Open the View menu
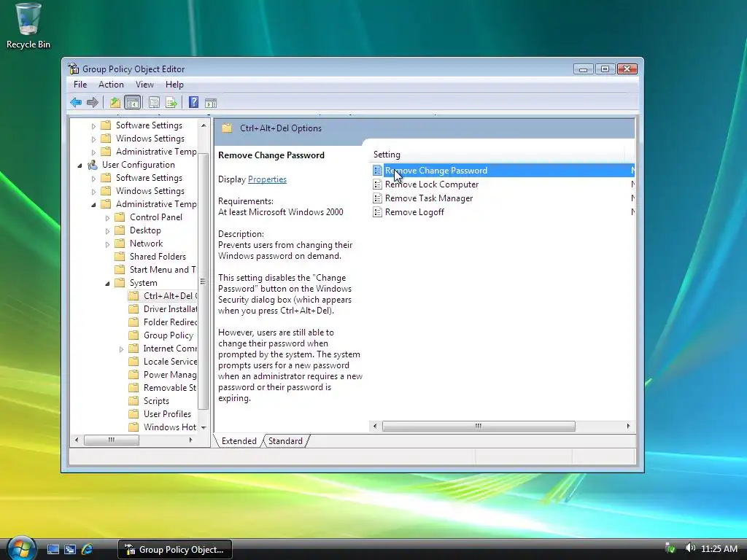Screen dimensions: 747x560 (x=144, y=85)
